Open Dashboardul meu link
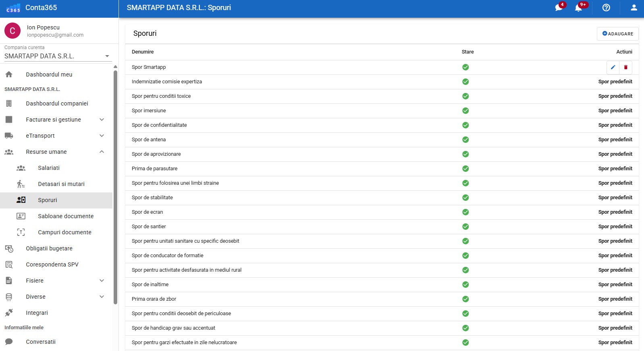The height and width of the screenshot is (351, 644). coord(49,74)
